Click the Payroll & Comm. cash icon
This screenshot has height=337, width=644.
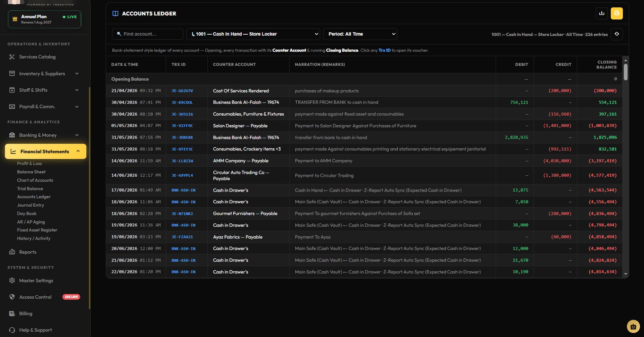pos(12,107)
